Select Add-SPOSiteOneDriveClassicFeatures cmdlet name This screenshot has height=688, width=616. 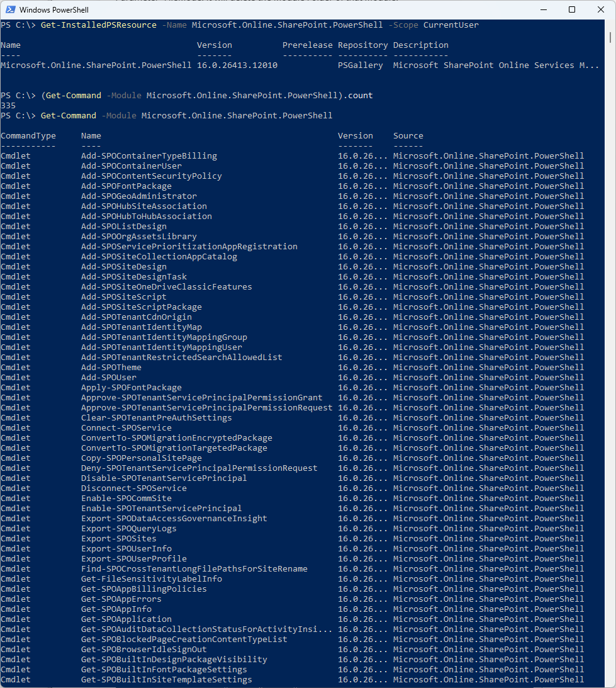pyautogui.click(x=167, y=287)
